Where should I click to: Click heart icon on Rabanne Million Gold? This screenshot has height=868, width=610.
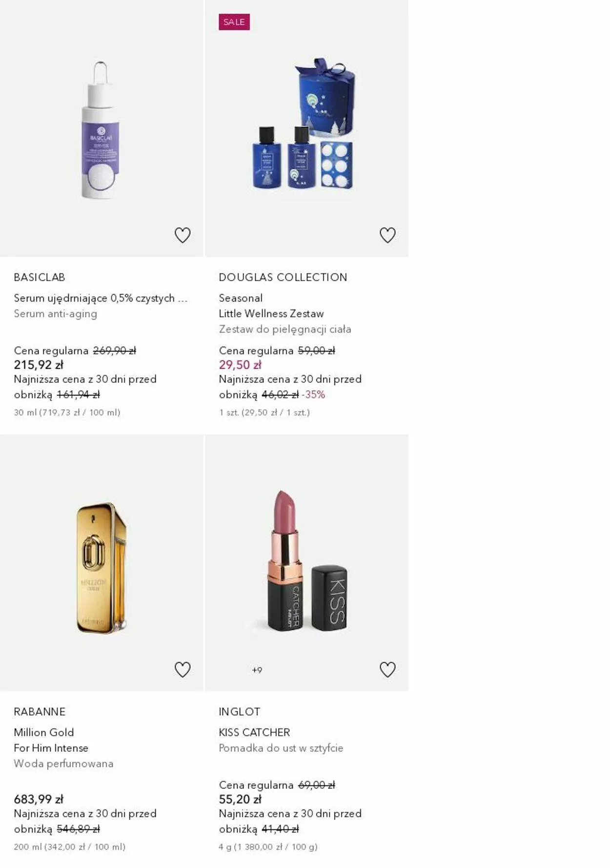coord(183,669)
